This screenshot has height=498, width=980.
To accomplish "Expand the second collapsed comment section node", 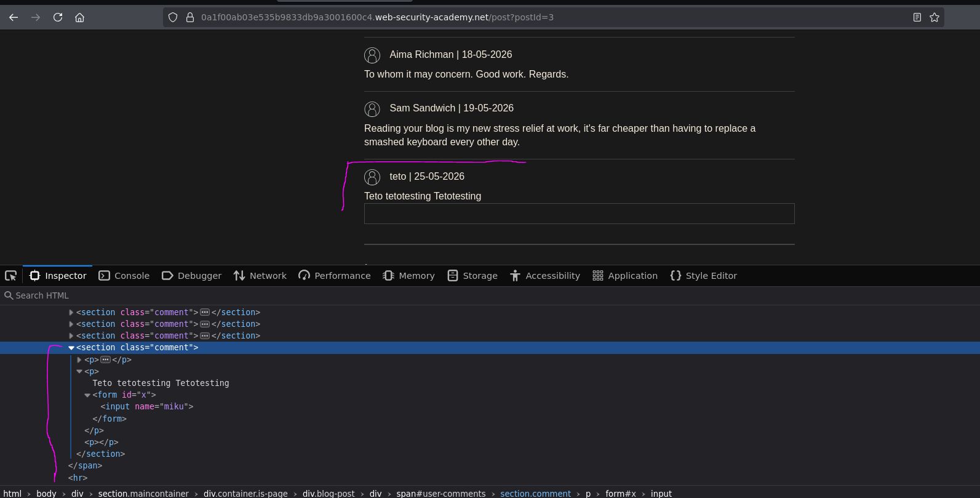I will (x=71, y=324).
